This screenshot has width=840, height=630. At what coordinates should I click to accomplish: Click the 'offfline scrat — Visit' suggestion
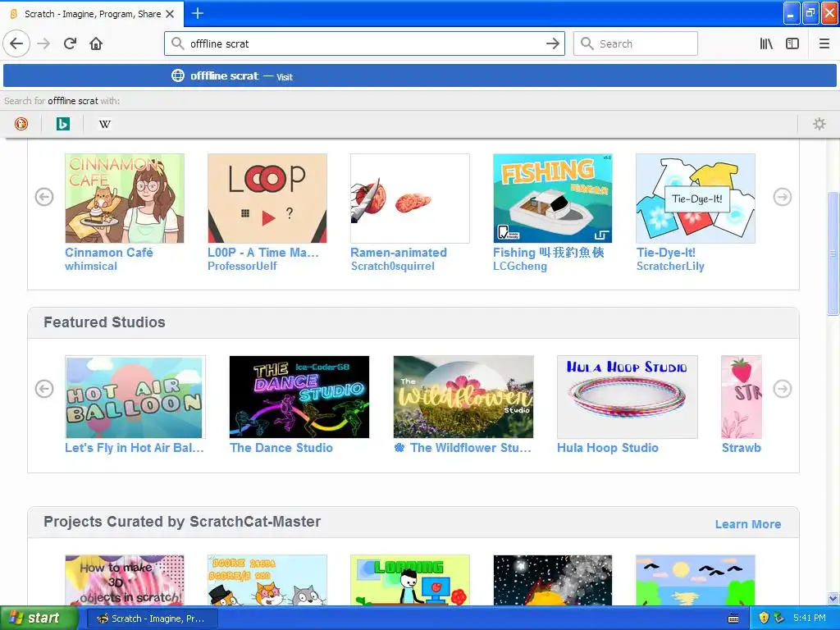pos(420,76)
